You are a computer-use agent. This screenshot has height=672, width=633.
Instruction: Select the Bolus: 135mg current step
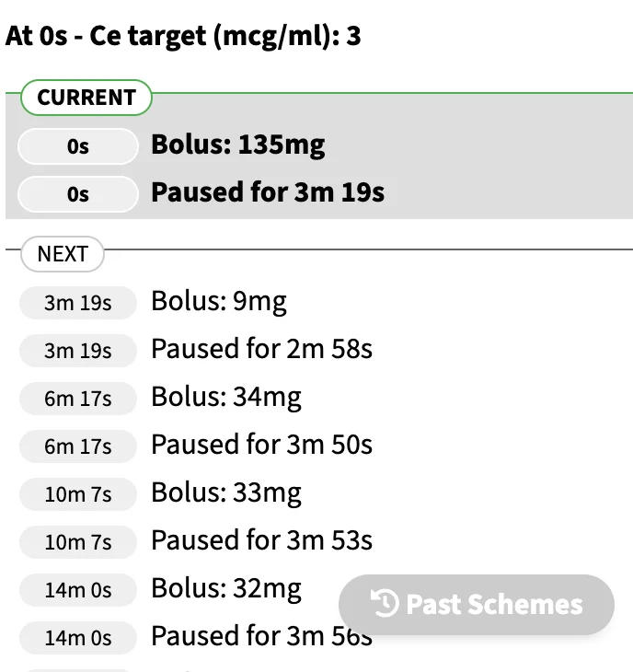click(x=238, y=145)
